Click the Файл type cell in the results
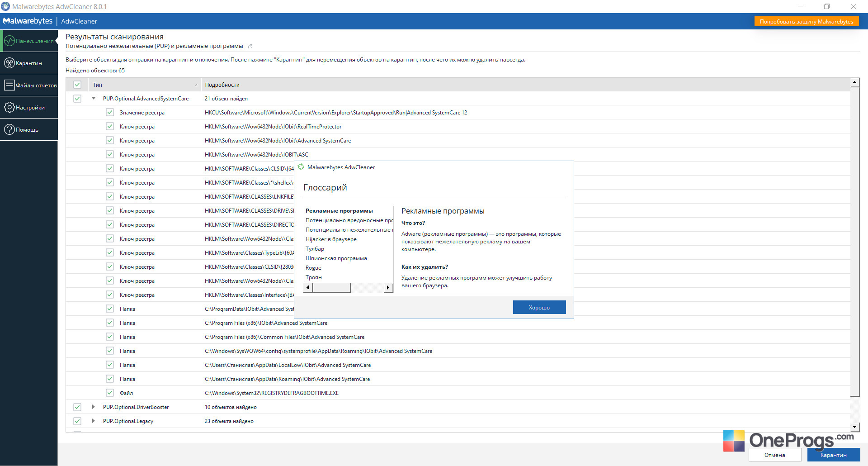Image resolution: width=868 pixels, height=466 pixels. (126, 393)
